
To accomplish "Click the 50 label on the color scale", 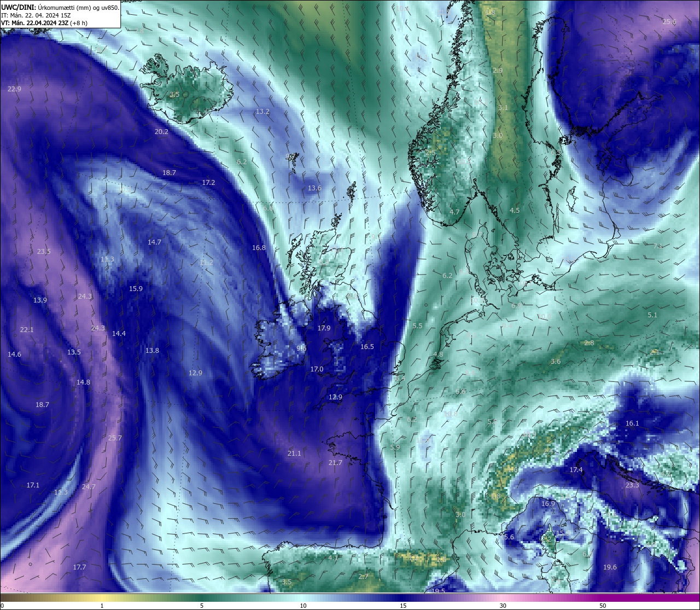I will pos(603,606).
